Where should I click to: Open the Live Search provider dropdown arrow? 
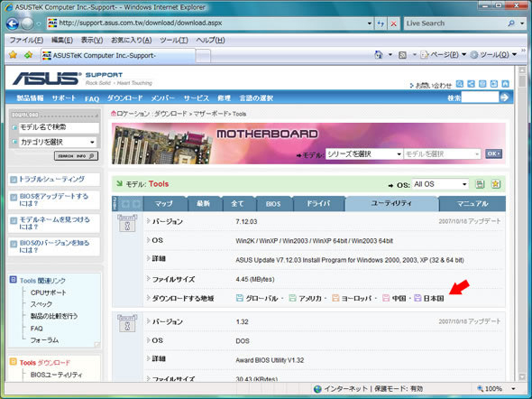522,23
